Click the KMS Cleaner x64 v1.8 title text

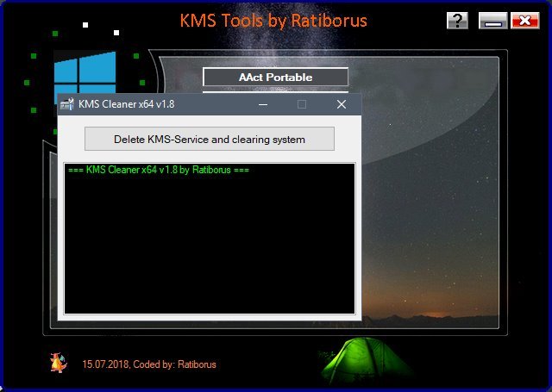click(127, 104)
